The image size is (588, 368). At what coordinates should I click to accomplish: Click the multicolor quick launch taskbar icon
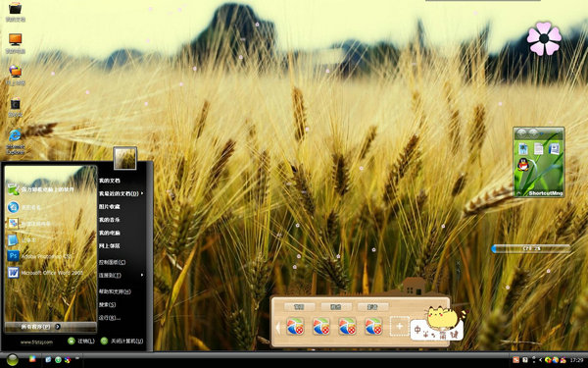(x=67, y=360)
